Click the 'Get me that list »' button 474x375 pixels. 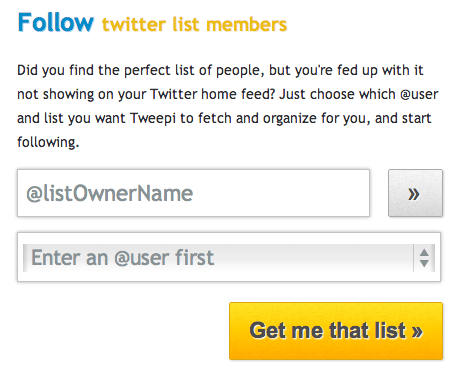(x=336, y=331)
